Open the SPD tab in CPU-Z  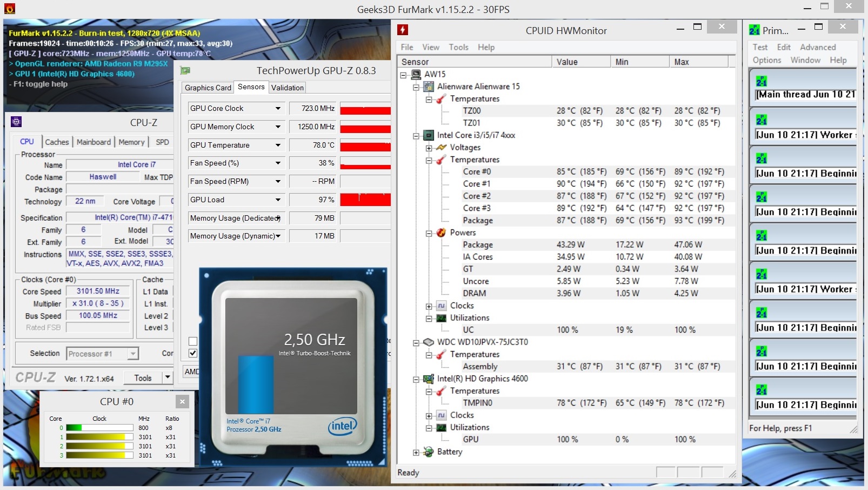(162, 142)
